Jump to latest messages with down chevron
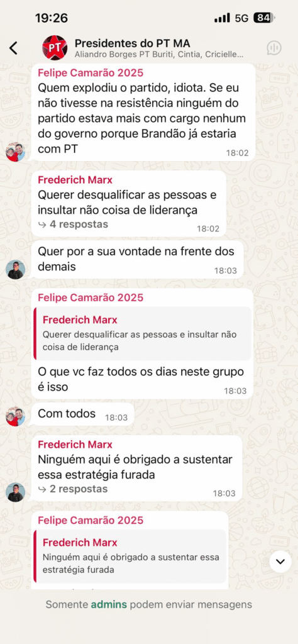Image resolution: width=298 pixels, height=644 pixels. [280, 562]
